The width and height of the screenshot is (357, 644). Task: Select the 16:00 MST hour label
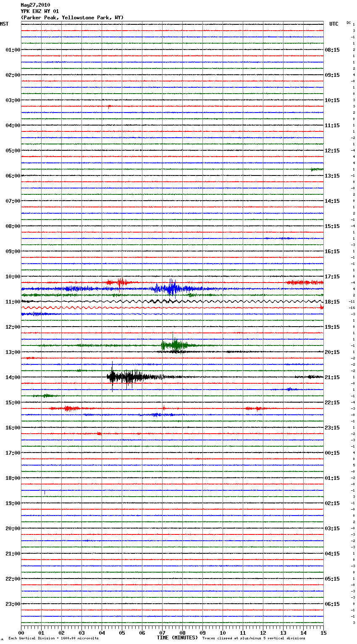(13, 428)
